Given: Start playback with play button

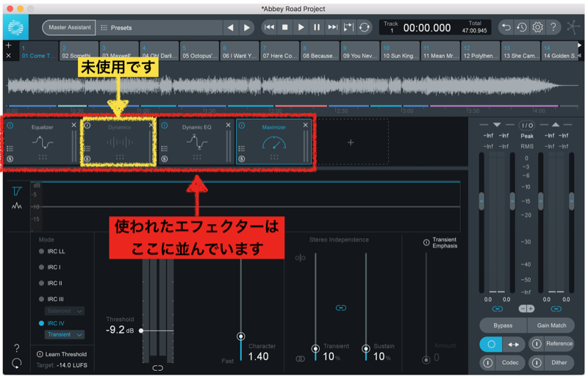Looking at the screenshot, I should click(301, 27).
